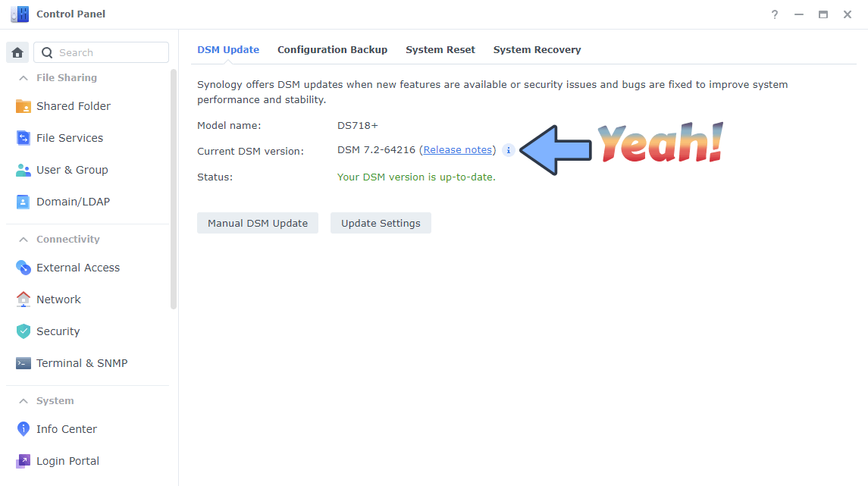Select the User & Group icon
Viewport: 868px width, 486px height.
point(24,170)
